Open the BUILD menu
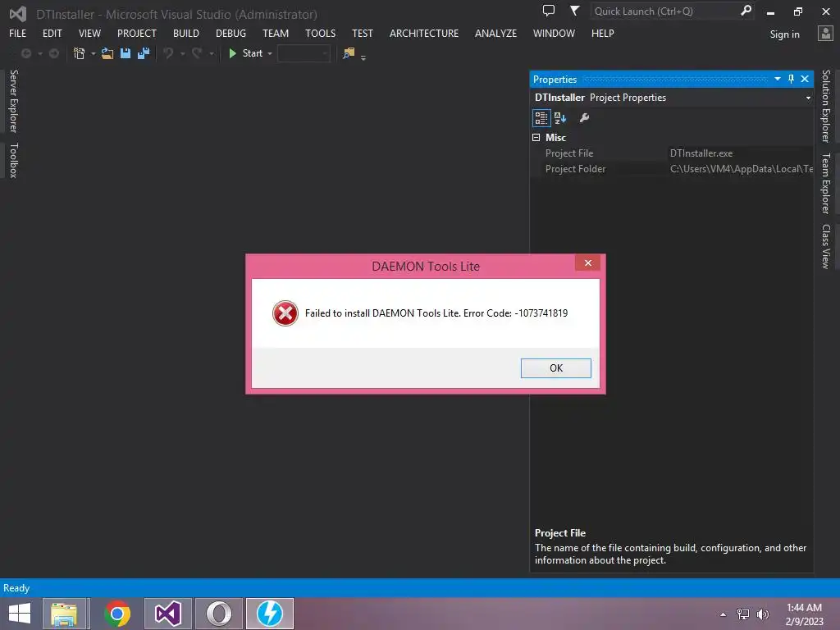The height and width of the screenshot is (630, 840). pyautogui.click(x=186, y=33)
